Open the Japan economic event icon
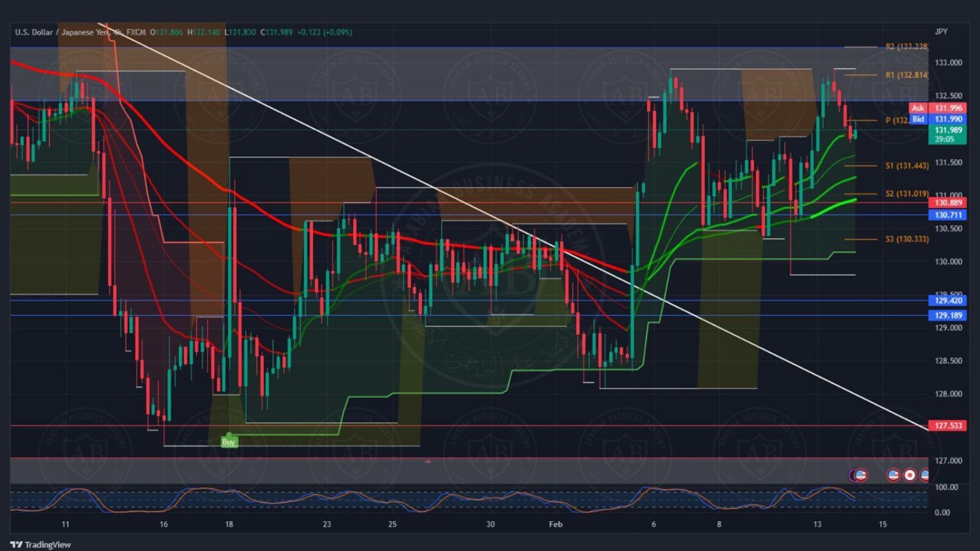Viewport: 980px width, 551px height. 909,475
